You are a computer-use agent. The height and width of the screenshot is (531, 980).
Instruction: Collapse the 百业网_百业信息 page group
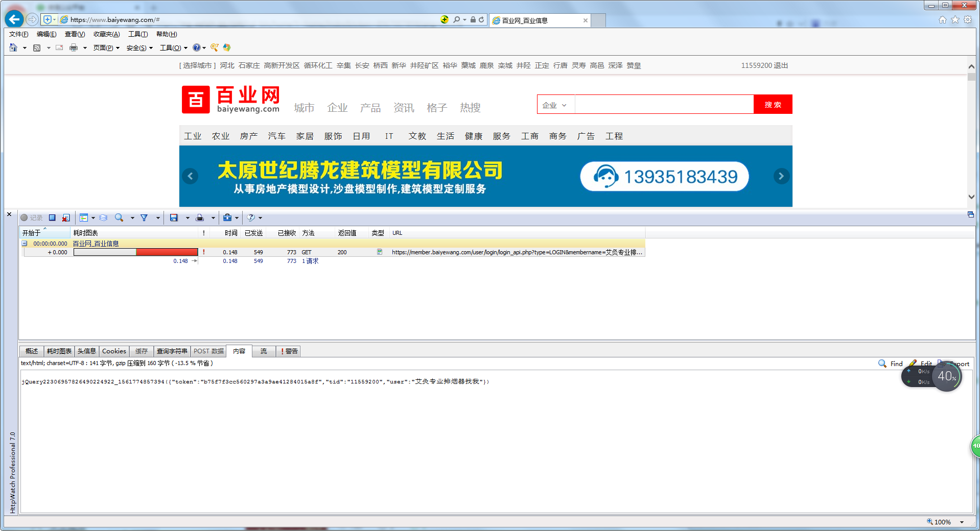click(x=24, y=244)
